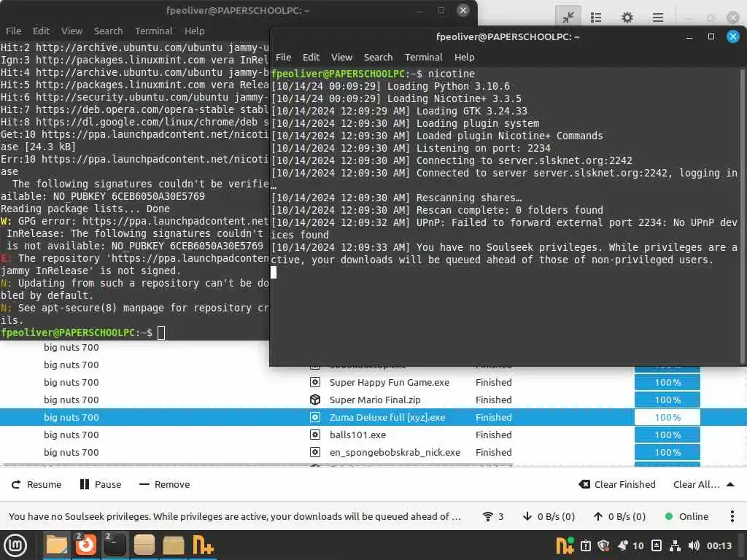Open Edit menu in the back terminal
The width and height of the screenshot is (747, 560).
click(x=41, y=31)
